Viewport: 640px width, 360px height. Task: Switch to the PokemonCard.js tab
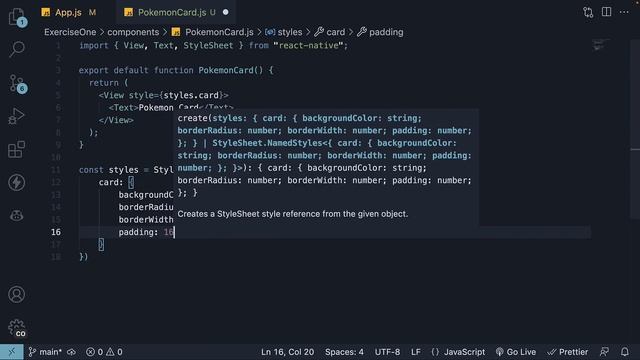[x=171, y=13]
